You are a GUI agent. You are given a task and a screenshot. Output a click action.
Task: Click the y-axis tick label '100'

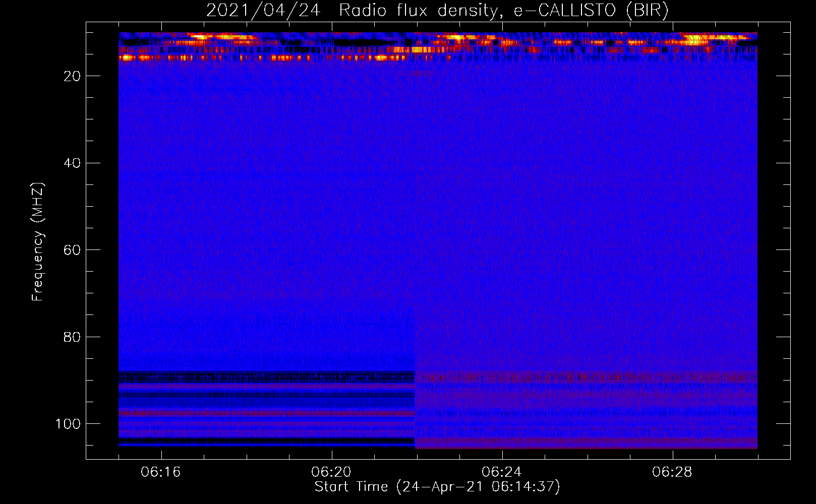pos(68,424)
